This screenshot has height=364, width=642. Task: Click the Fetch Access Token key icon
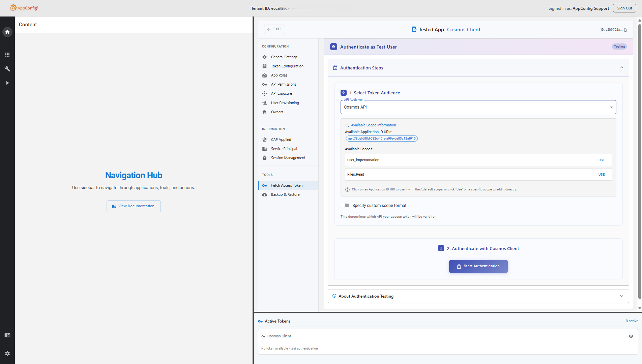265,186
